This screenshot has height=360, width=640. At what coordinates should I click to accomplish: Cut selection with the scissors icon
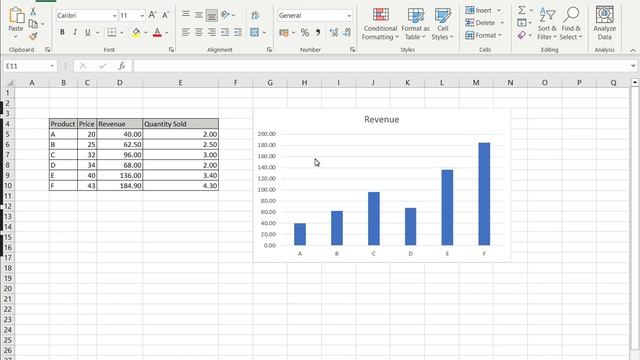tap(33, 12)
